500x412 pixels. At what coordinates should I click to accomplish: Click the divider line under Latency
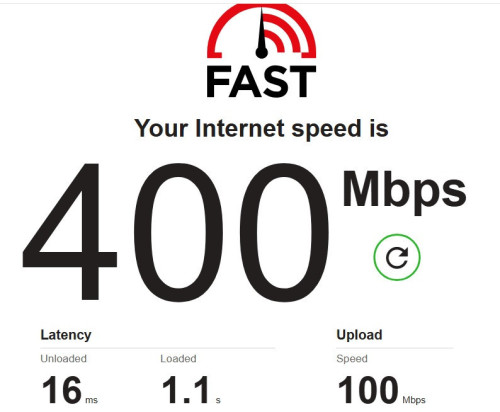158,348
